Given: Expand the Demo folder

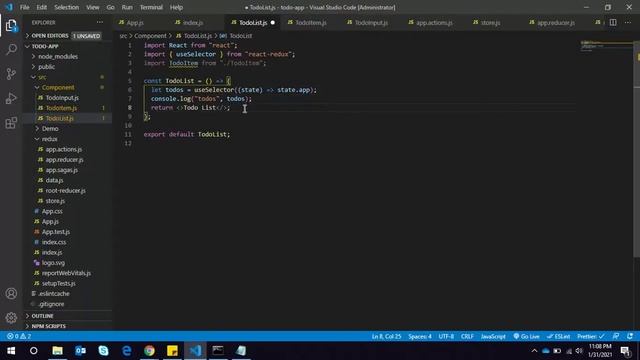Looking at the screenshot, I should (x=50, y=129).
